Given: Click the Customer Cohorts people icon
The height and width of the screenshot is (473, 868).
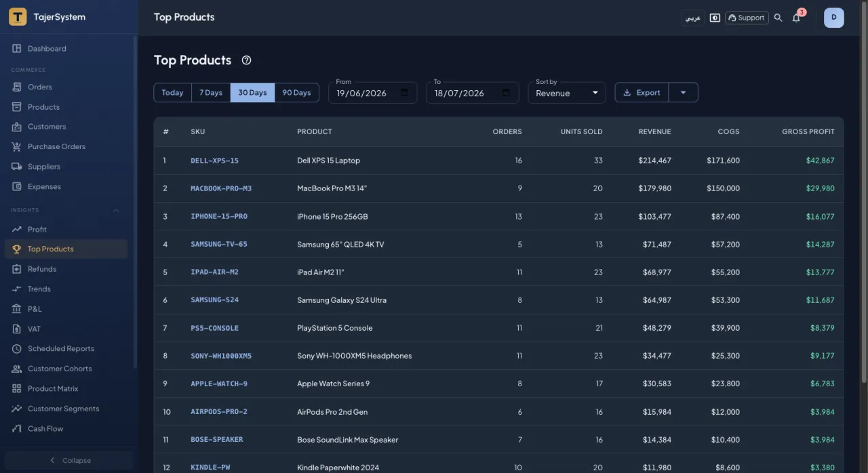Looking at the screenshot, I should (x=16, y=369).
